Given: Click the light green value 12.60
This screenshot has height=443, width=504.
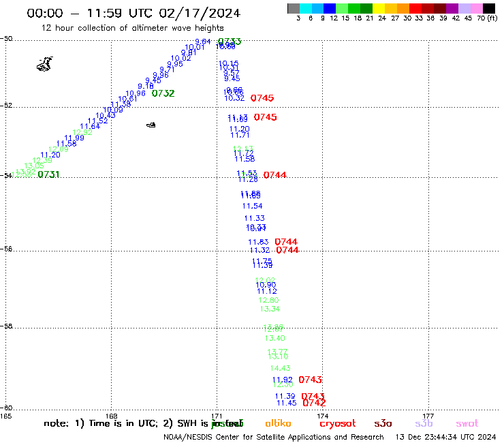Looking at the screenshot, I should point(268,300).
